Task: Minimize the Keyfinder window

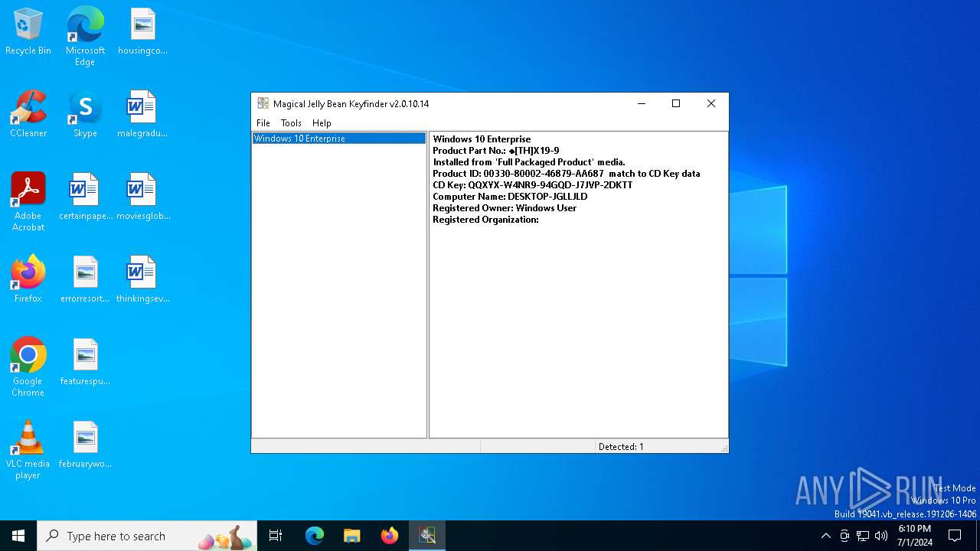Action: [x=642, y=103]
